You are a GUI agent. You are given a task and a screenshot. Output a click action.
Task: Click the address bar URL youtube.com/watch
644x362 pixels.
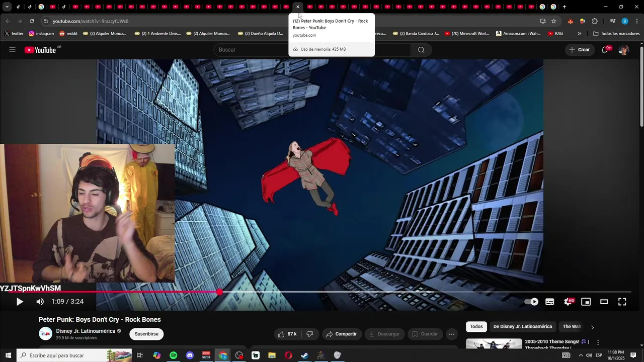tap(91, 21)
